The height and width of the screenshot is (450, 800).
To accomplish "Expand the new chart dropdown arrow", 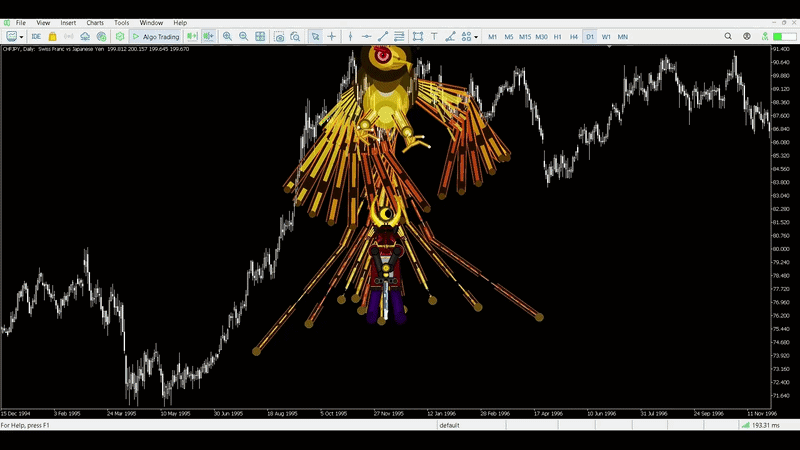I will [21, 37].
